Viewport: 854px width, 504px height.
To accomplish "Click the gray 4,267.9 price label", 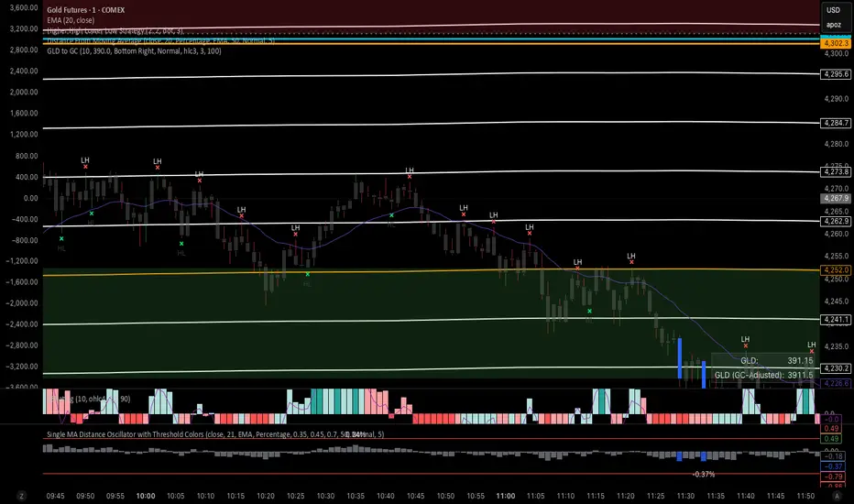I will 836,198.
